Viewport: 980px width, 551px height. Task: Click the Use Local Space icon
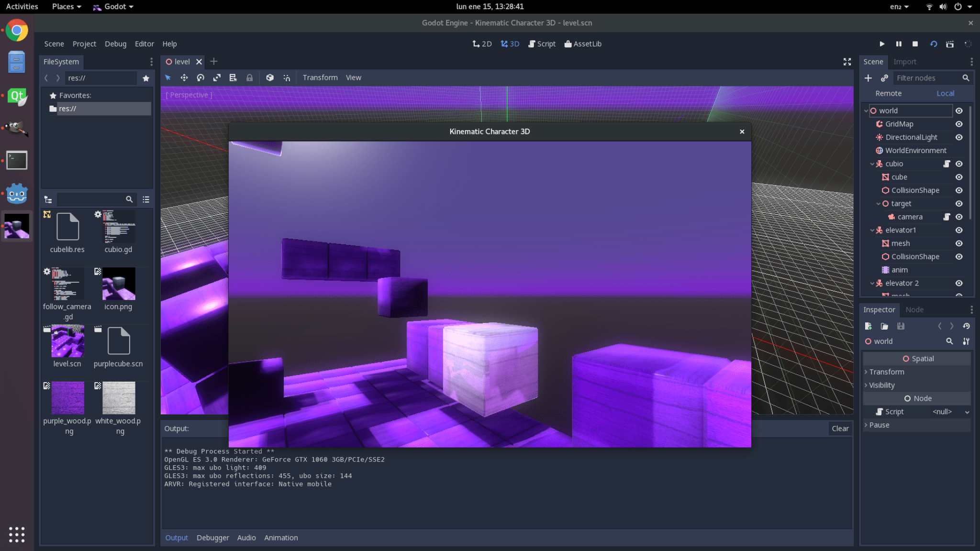[269, 77]
